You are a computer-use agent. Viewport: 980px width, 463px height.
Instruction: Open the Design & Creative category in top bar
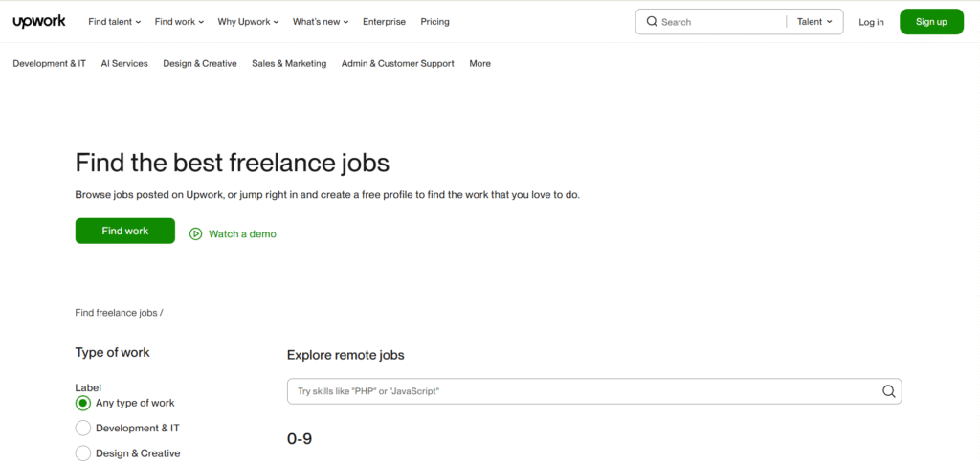tap(200, 64)
